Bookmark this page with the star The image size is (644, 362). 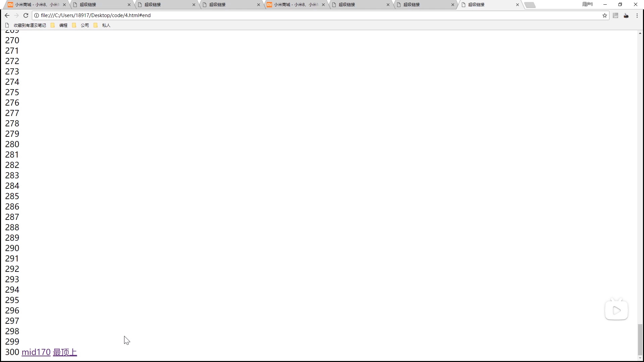coord(605,15)
